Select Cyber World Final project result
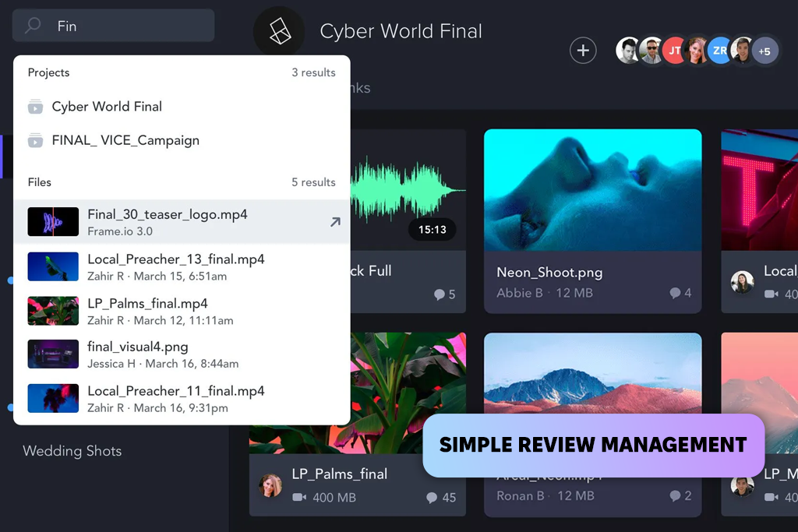The image size is (798, 532). coord(107,106)
